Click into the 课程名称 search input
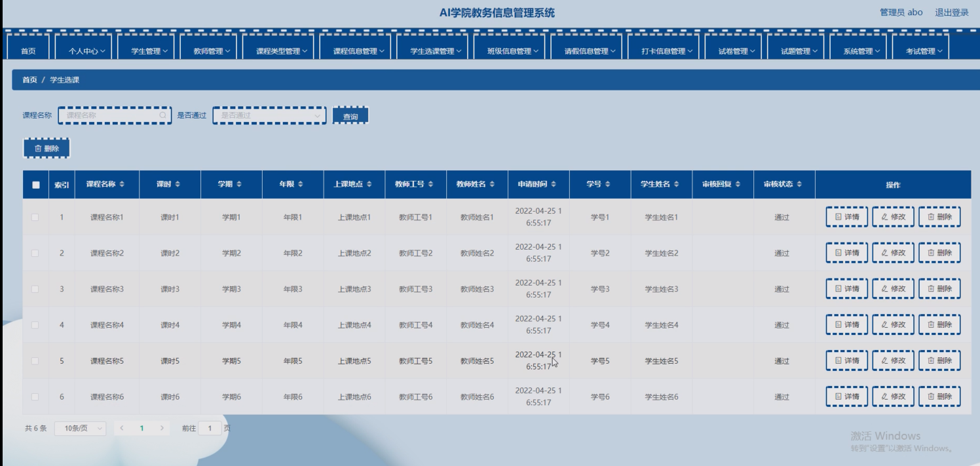The height and width of the screenshot is (466, 980). click(x=115, y=115)
